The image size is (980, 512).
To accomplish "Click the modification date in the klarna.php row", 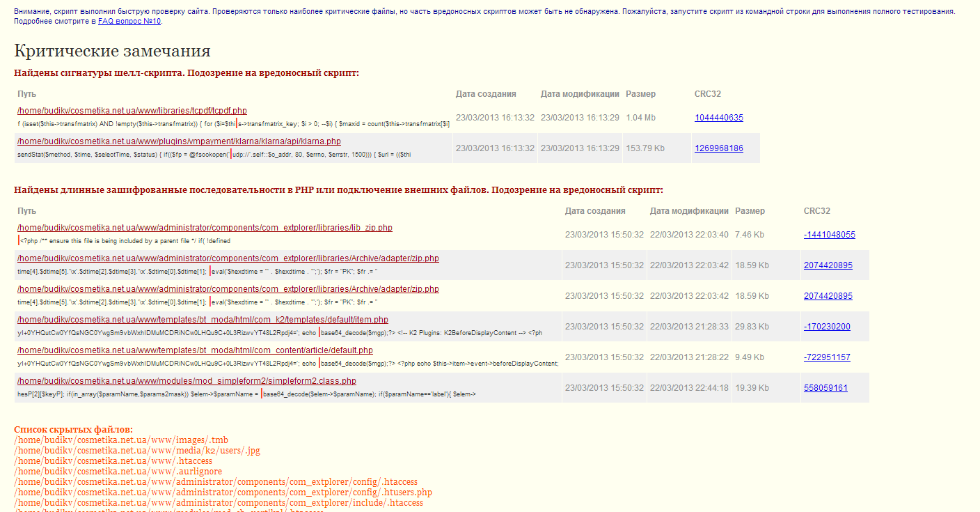I will (x=580, y=148).
